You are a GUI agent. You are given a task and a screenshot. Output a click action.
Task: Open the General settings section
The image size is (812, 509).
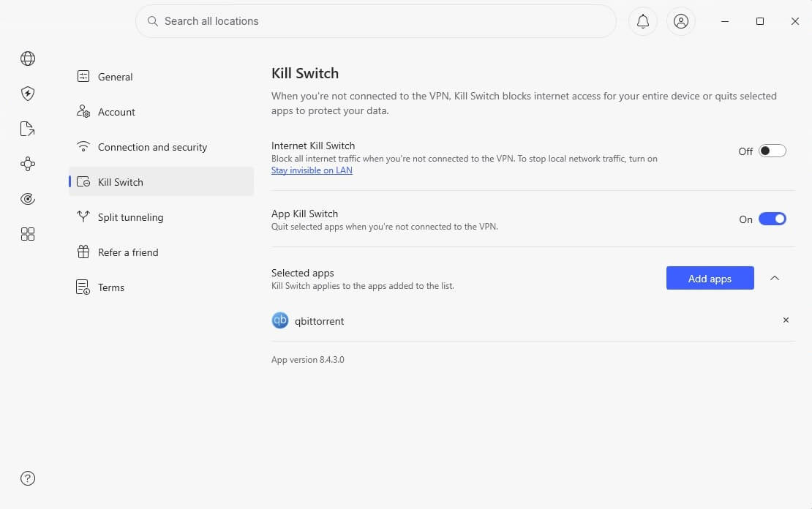click(x=161, y=77)
